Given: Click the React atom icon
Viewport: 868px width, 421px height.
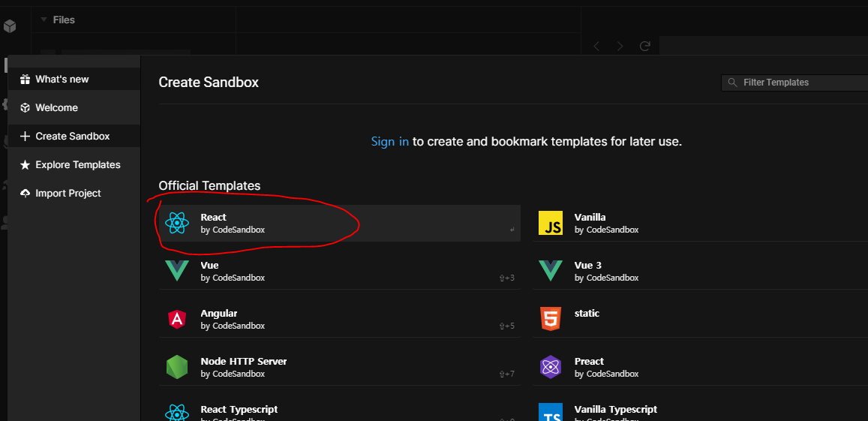Looking at the screenshot, I should tap(177, 223).
